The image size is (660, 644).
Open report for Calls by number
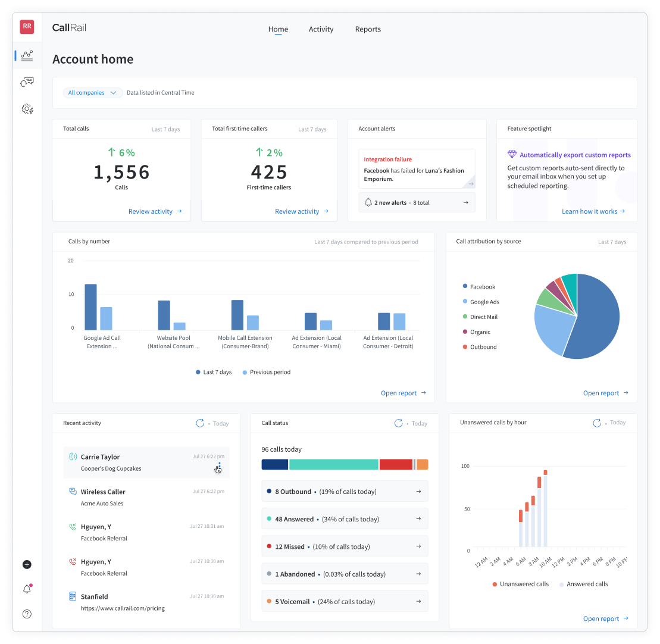(x=403, y=393)
